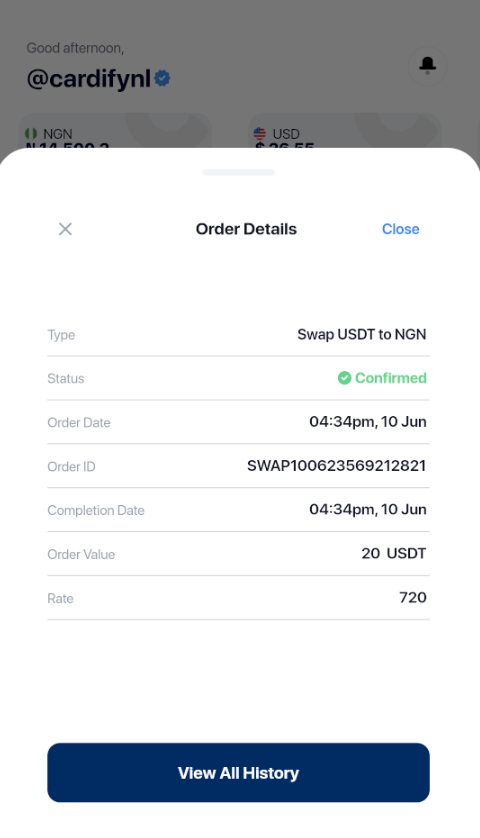Open notifications via the bell icon
Viewport: 480px width, 838px height.
point(427,66)
